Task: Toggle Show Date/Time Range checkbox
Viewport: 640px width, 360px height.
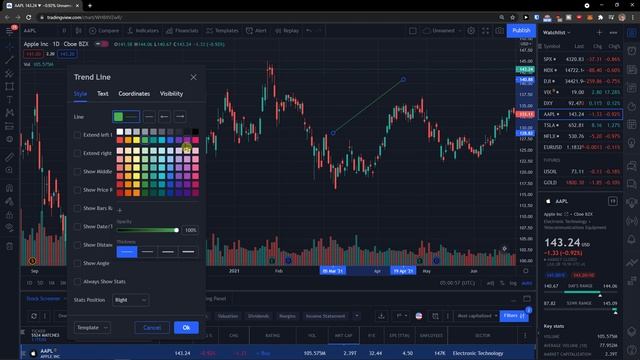Action: point(78,227)
